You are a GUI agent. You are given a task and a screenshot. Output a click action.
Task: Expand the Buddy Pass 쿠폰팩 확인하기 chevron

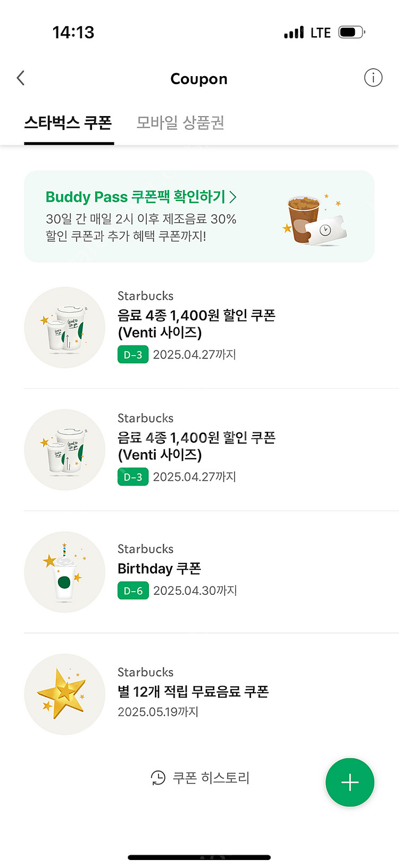tap(233, 197)
